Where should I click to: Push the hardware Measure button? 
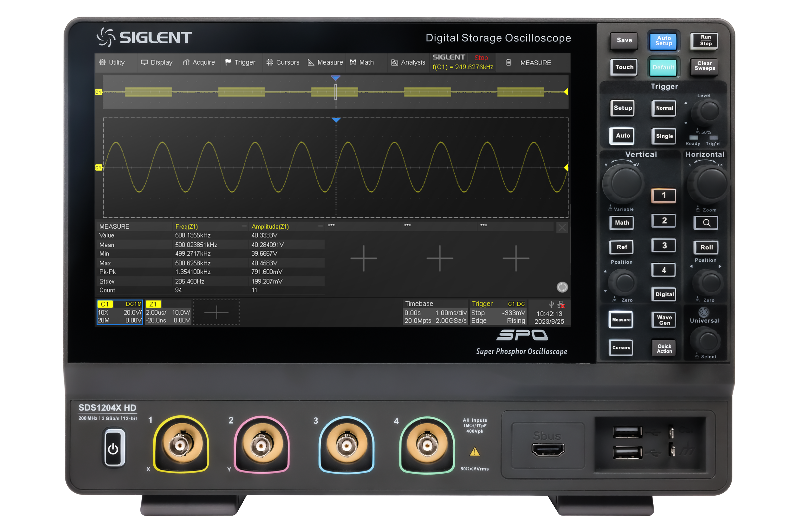(x=621, y=320)
